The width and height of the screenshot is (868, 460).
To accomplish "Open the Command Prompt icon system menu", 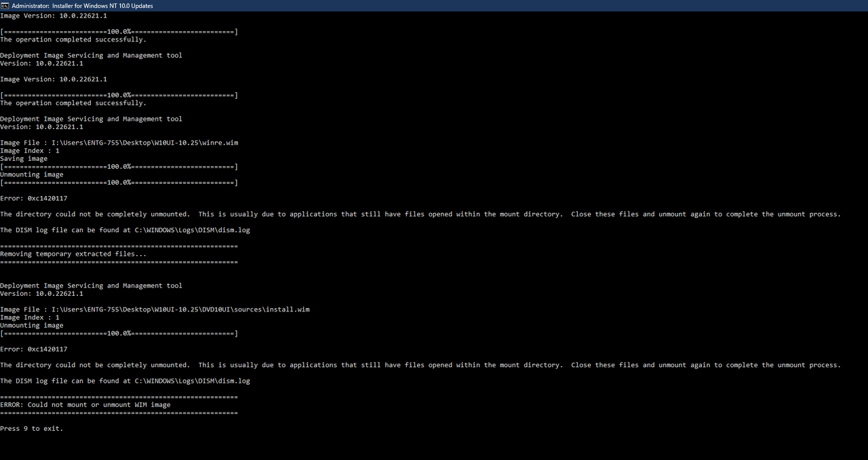I will (5, 5).
